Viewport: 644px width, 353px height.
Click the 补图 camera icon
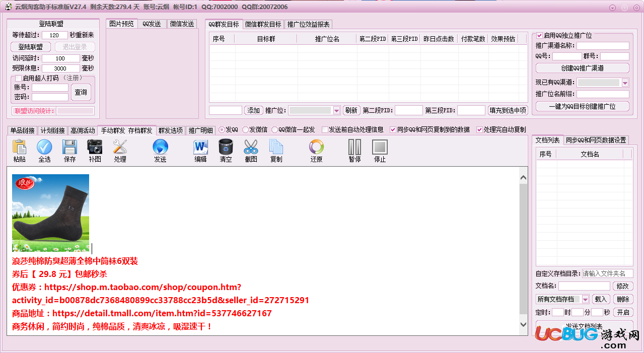point(95,147)
